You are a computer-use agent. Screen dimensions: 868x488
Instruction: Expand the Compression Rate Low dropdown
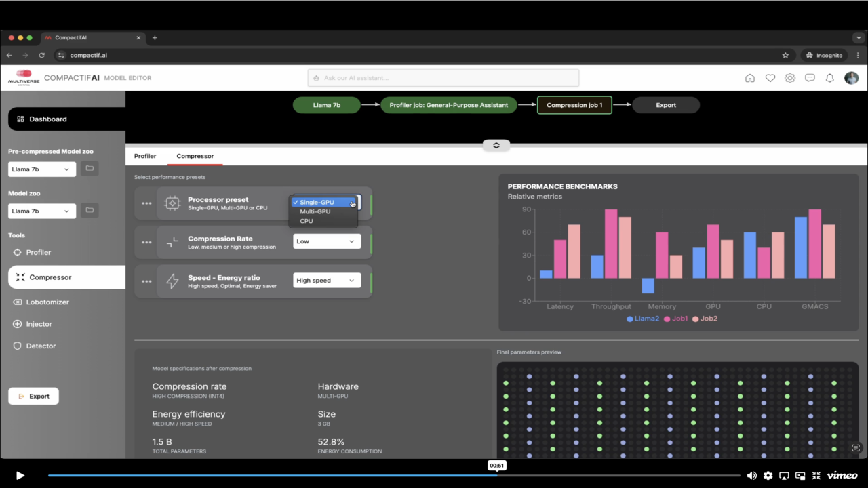[327, 241]
